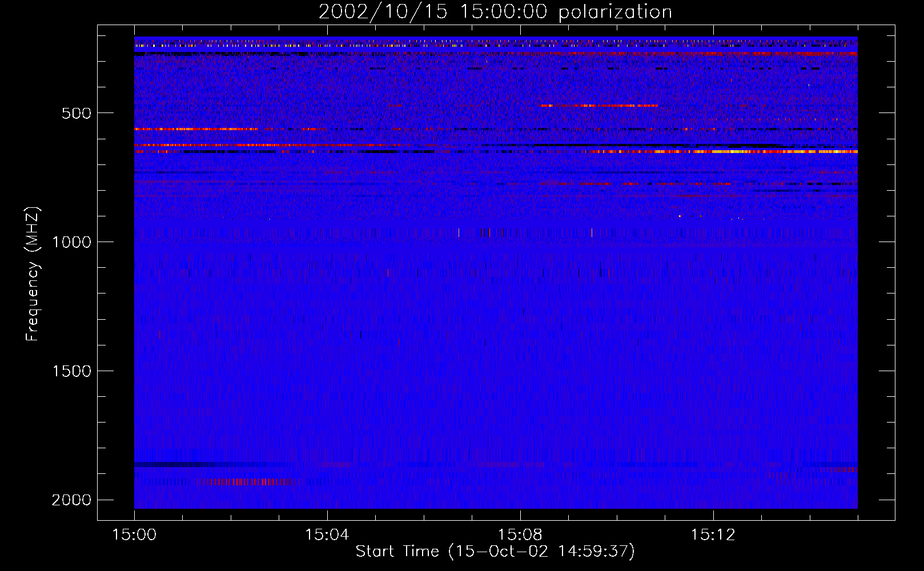Click the 15:00 time axis label
The height and width of the screenshot is (571, 924).
click(x=134, y=535)
